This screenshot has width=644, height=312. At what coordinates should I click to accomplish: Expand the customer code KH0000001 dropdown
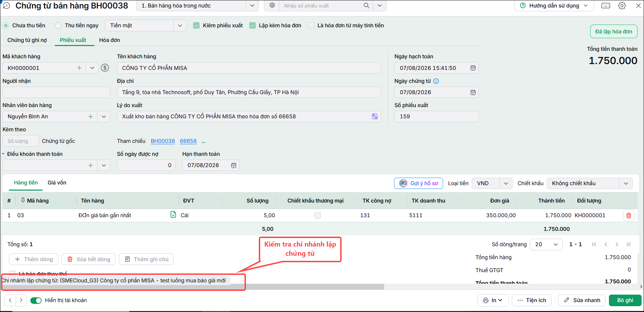[x=92, y=68]
